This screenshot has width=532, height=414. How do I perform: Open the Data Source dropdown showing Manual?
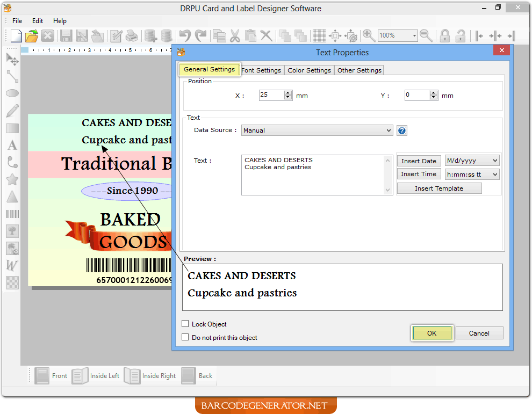click(x=317, y=130)
